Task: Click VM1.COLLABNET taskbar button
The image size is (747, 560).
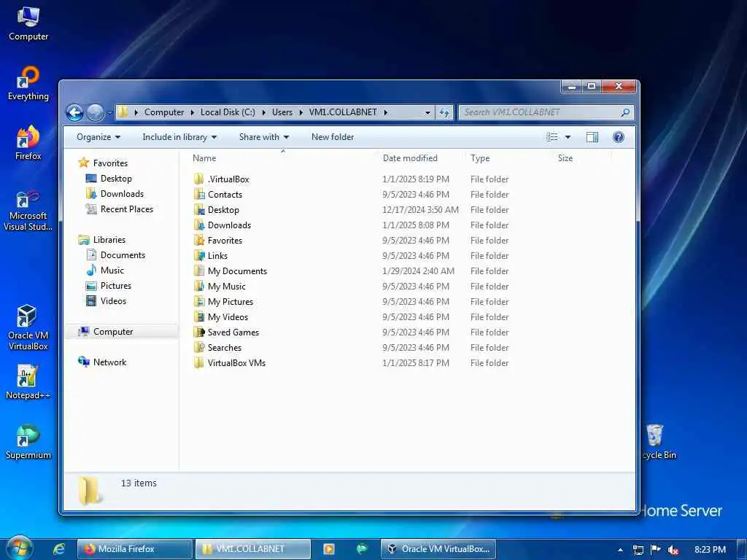Action: pos(253,549)
